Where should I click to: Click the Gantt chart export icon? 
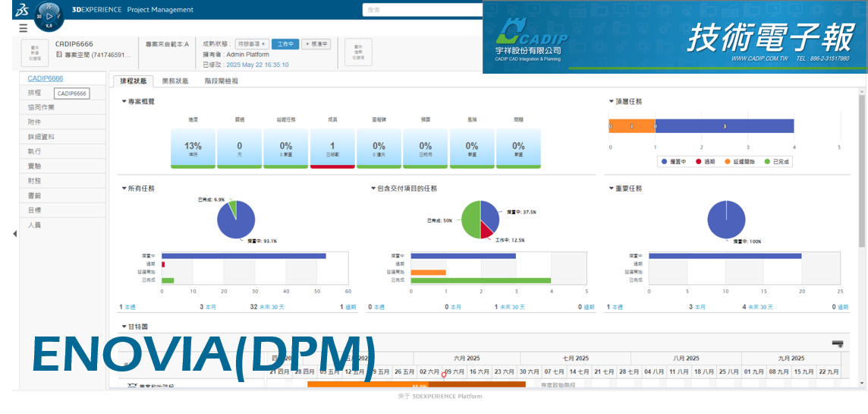(838, 343)
